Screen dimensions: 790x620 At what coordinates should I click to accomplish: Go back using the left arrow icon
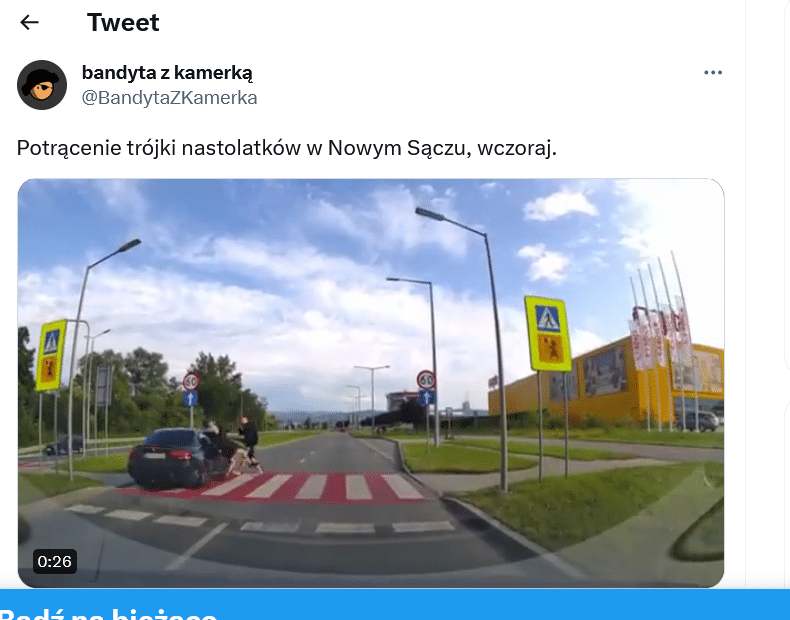pos(29,22)
